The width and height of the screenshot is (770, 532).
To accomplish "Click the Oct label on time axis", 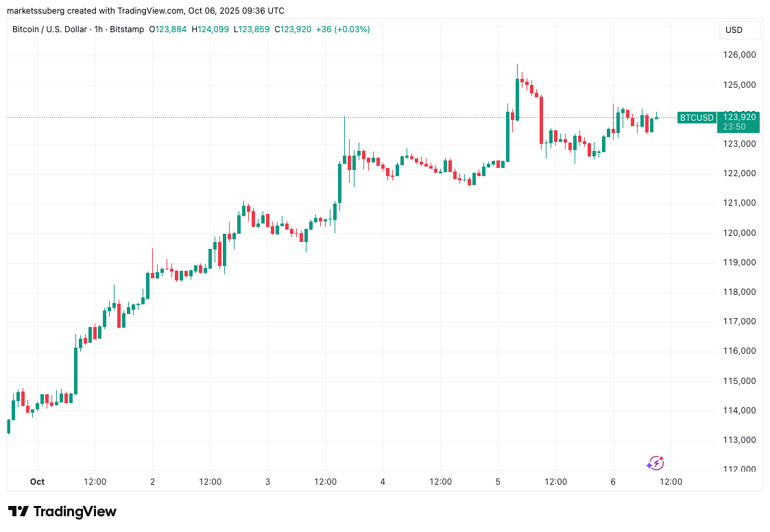I will (37, 482).
